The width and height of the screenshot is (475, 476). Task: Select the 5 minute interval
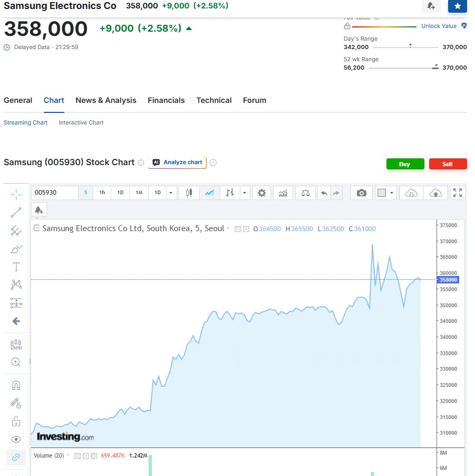pyautogui.click(x=86, y=193)
